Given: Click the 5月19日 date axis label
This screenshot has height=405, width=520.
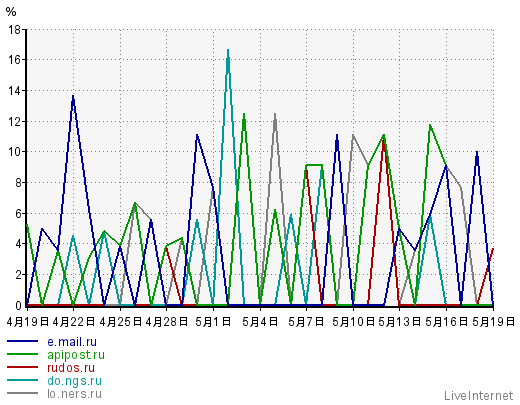Looking at the screenshot, I should pos(493,322).
